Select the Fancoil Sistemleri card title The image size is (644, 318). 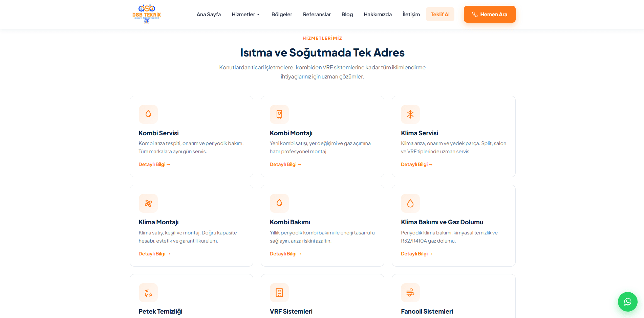tap(427, 312)
